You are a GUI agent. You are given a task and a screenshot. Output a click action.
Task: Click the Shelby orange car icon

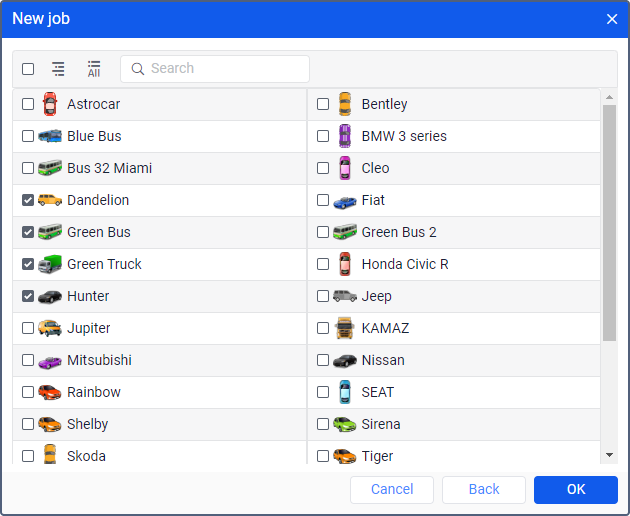click(50, 424)
